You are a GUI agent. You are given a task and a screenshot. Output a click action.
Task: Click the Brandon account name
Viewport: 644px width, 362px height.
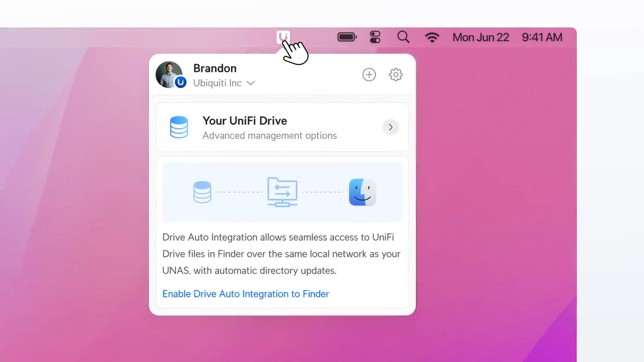(215, 68)
